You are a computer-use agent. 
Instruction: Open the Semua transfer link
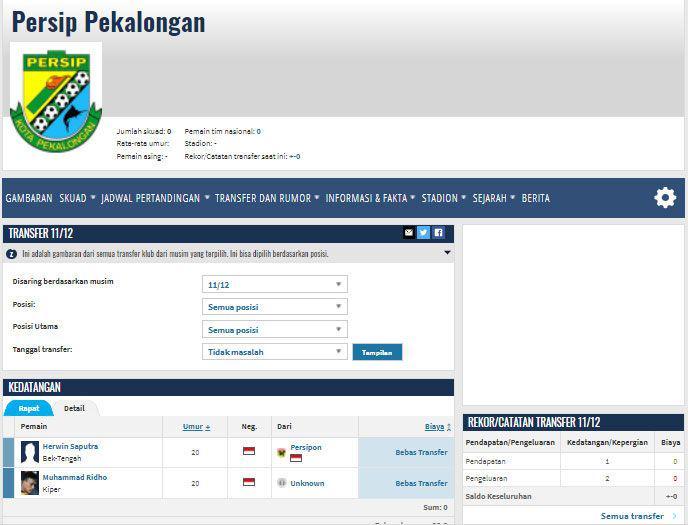[632, 516]
